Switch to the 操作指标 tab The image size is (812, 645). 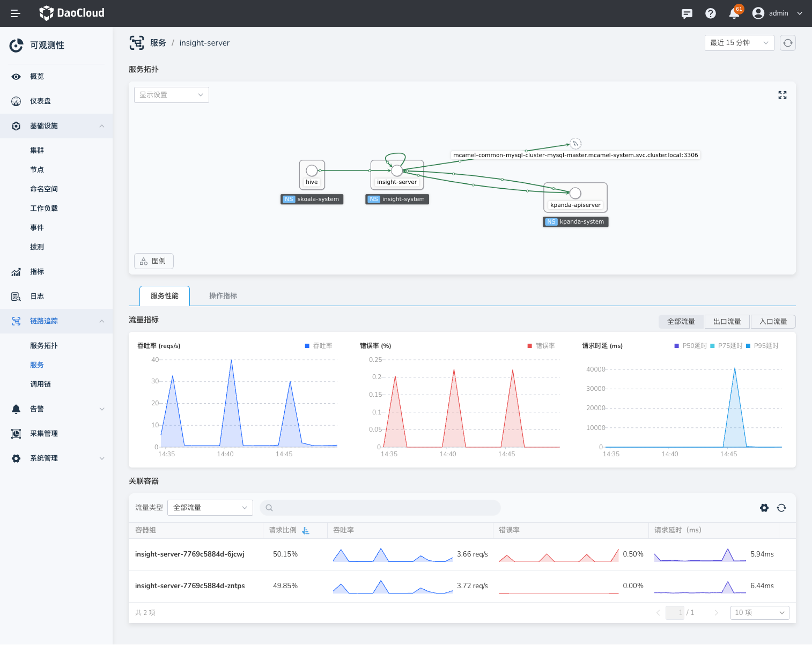pyautogui.click(x=223, y=296)
